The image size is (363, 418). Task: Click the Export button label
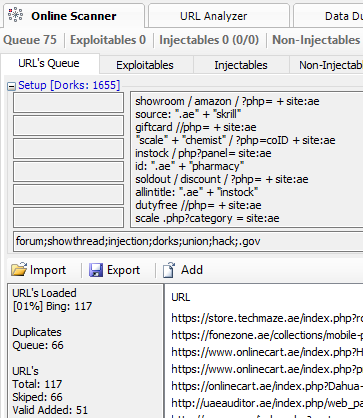[123, 270]
